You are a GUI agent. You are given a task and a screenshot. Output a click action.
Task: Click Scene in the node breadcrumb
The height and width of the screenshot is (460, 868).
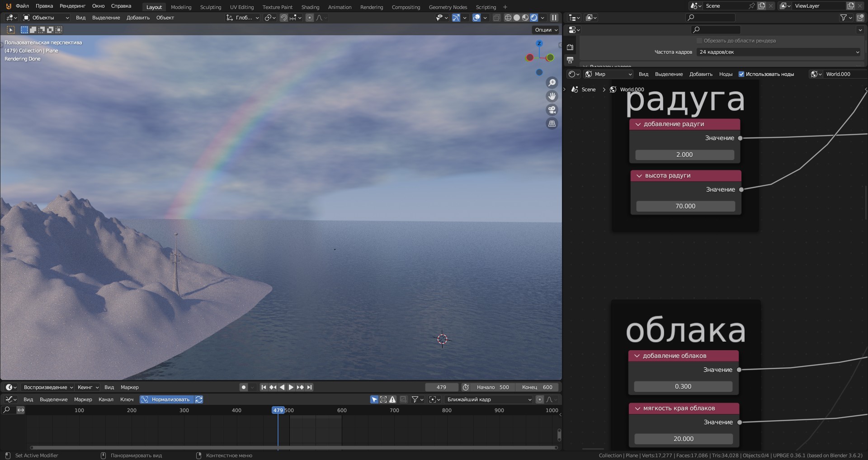tap(588, 89)
